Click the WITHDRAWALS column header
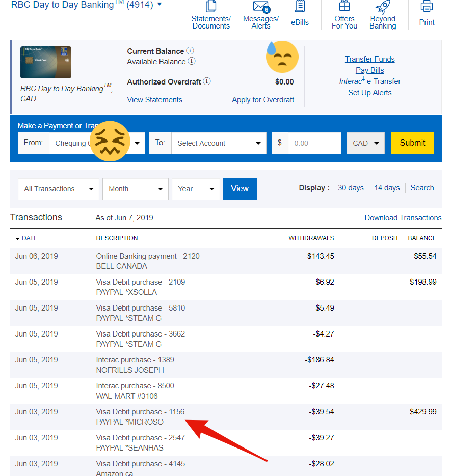Image resolution: width=452 pixels, height=476 pixels. pos(311,238)
